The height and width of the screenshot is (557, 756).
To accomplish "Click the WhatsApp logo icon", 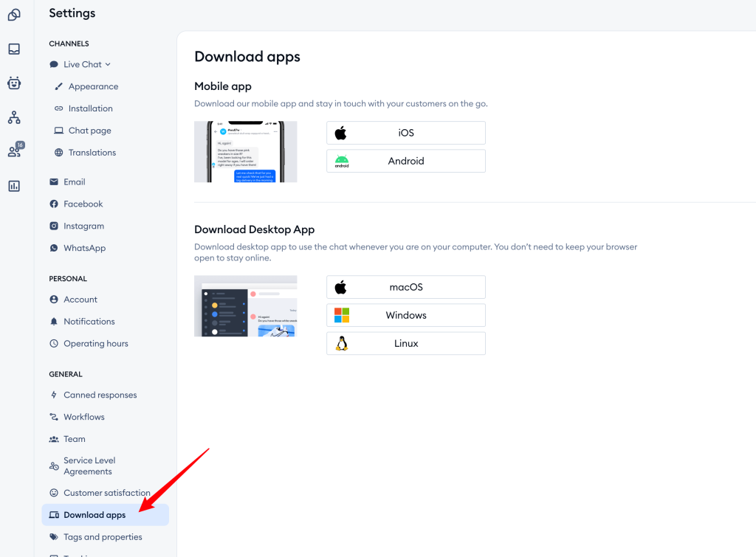I will pos(54,248).
